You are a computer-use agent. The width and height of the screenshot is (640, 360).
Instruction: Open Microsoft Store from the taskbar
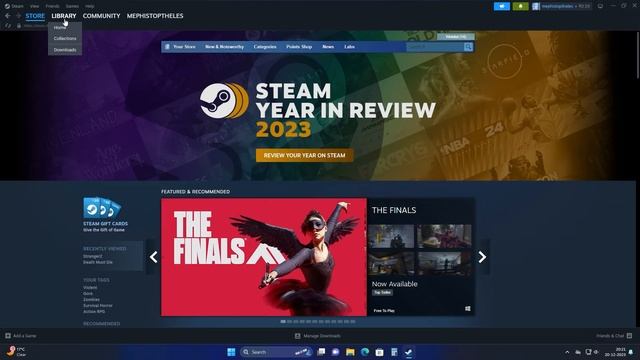[380, 352]
